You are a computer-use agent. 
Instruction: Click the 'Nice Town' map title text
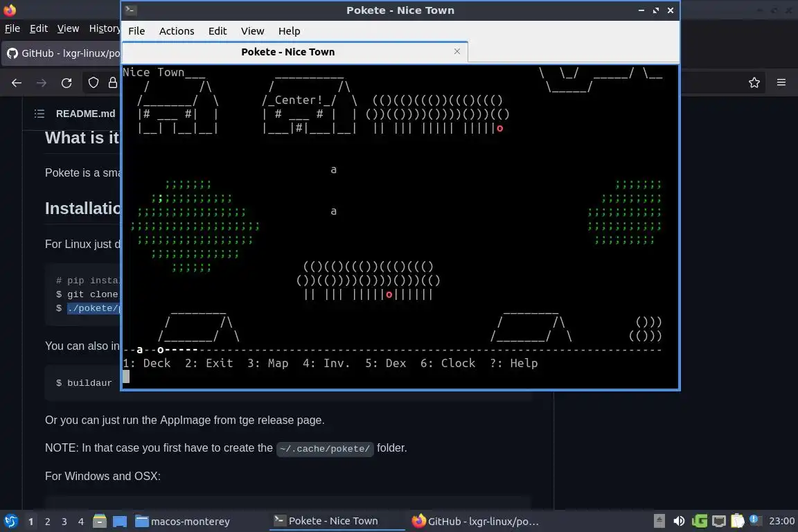click(153, 72)
